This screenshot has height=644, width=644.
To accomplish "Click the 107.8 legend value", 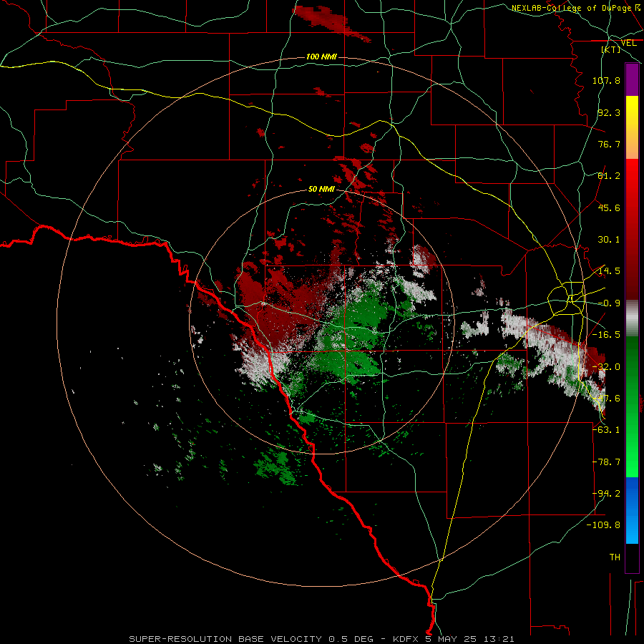I will tap(606, 80).
